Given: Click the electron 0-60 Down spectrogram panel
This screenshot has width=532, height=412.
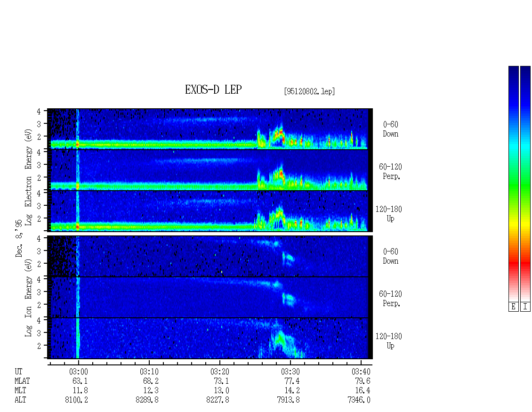Looking at the screenshot, I should [210, 129].
